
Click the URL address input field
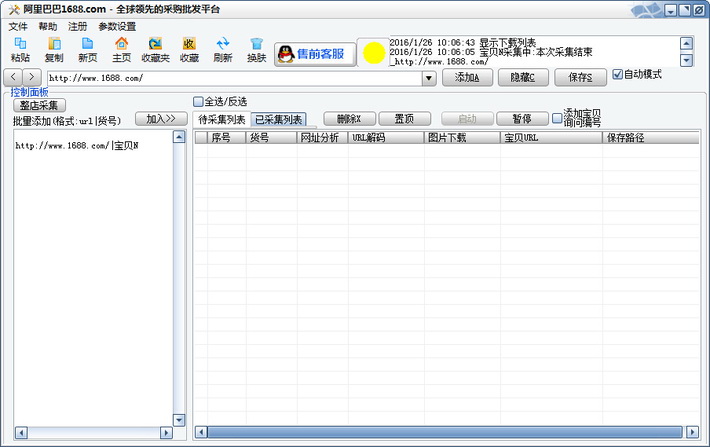235,78
